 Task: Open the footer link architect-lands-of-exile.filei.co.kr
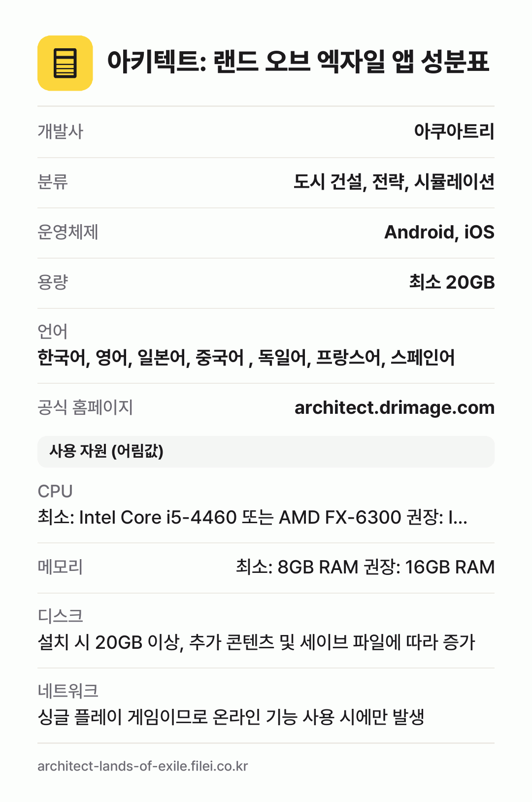143,767
